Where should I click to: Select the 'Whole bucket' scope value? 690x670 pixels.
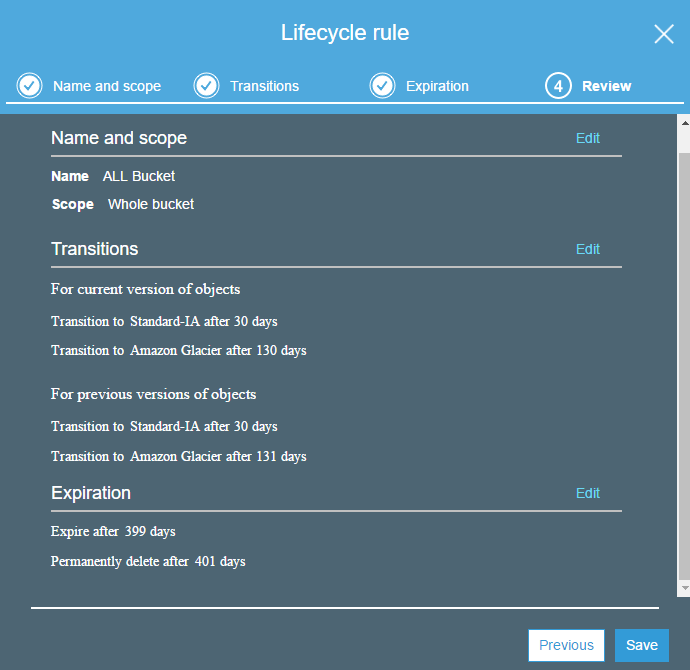[x=151, y=204]
